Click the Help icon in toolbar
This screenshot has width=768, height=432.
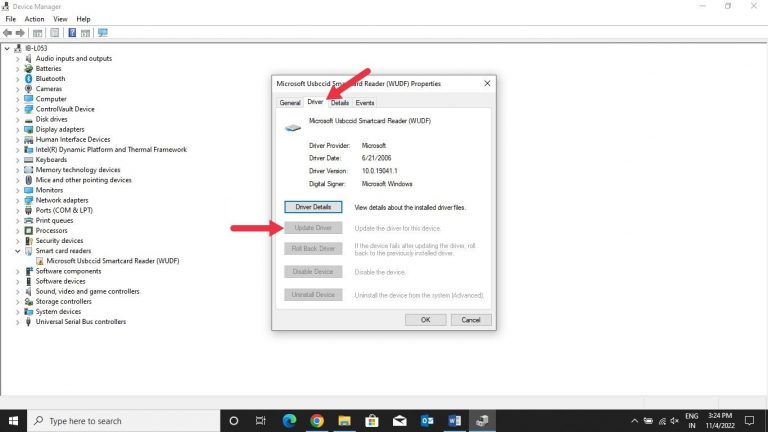coord(72,33)
